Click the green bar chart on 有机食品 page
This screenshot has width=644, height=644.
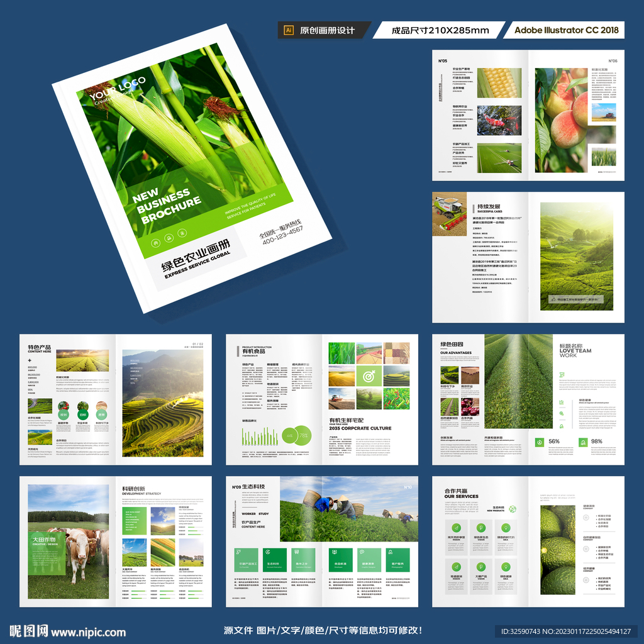tap(260, 436)
